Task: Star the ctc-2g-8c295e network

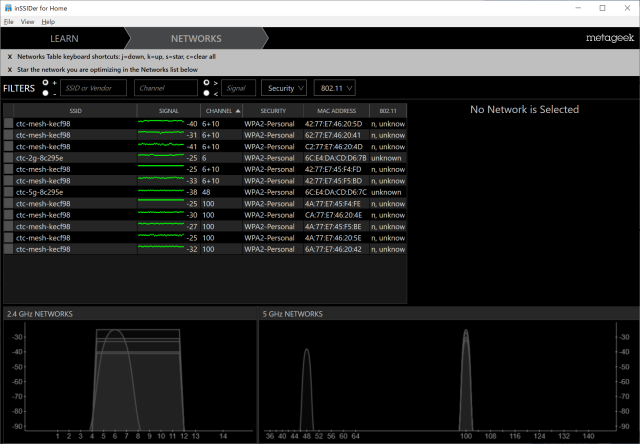Action: click(9, 158)
